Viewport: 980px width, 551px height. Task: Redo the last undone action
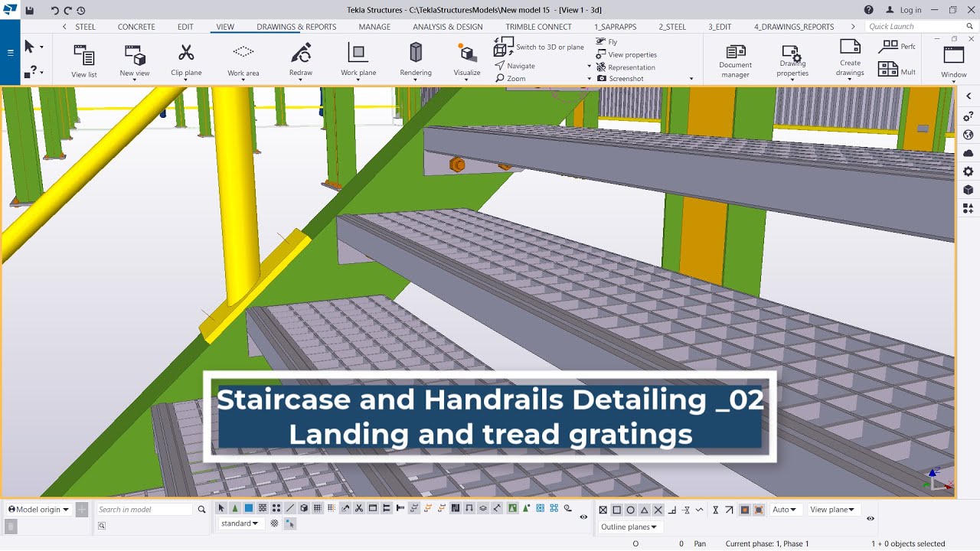point(67,10)
